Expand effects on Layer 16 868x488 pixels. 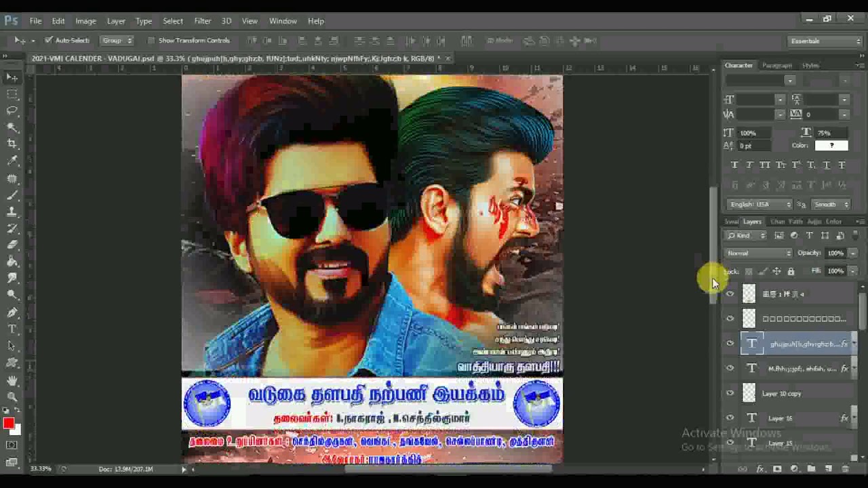[853, 418]
